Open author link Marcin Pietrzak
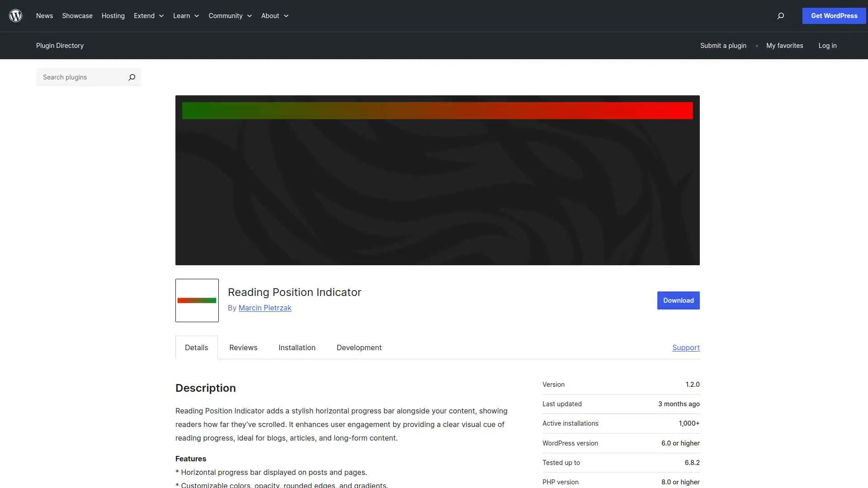This screenshot has height=488, width=868. (x=265, y=308)
